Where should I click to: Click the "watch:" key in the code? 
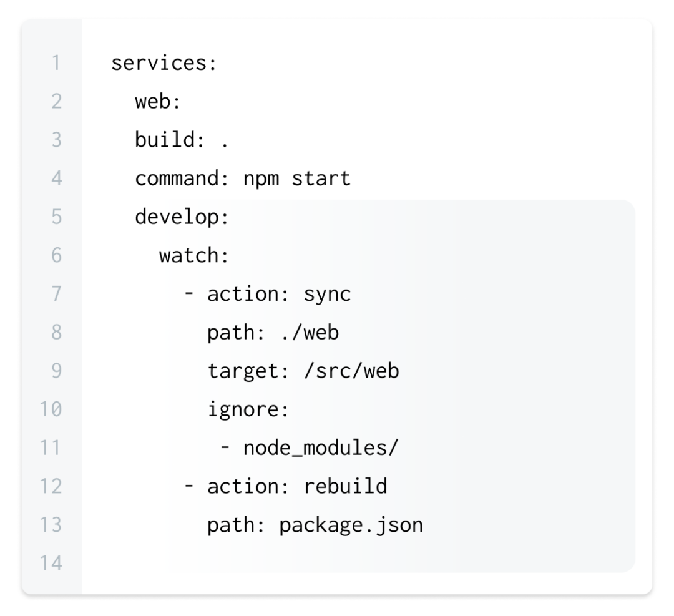pyautogui.click(x=193, y=257)
